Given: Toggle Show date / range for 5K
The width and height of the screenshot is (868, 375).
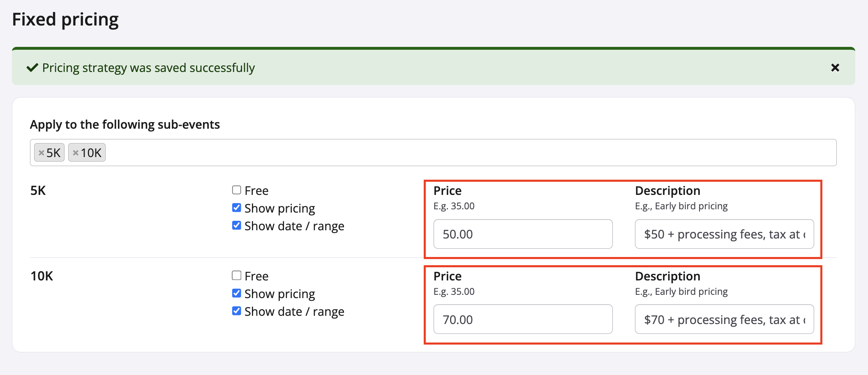Looking at the screenshot, I should pyautogui.click(x=236, y=225).
